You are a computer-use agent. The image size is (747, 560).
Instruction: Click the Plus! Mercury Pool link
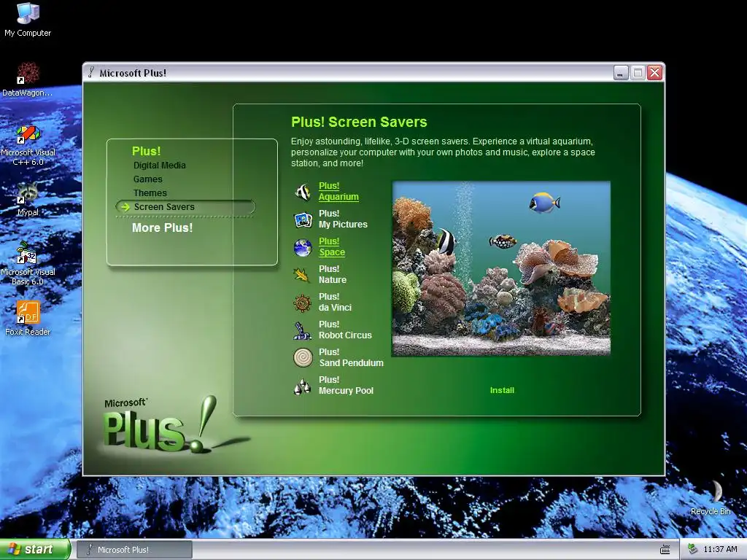pos(346,385)
